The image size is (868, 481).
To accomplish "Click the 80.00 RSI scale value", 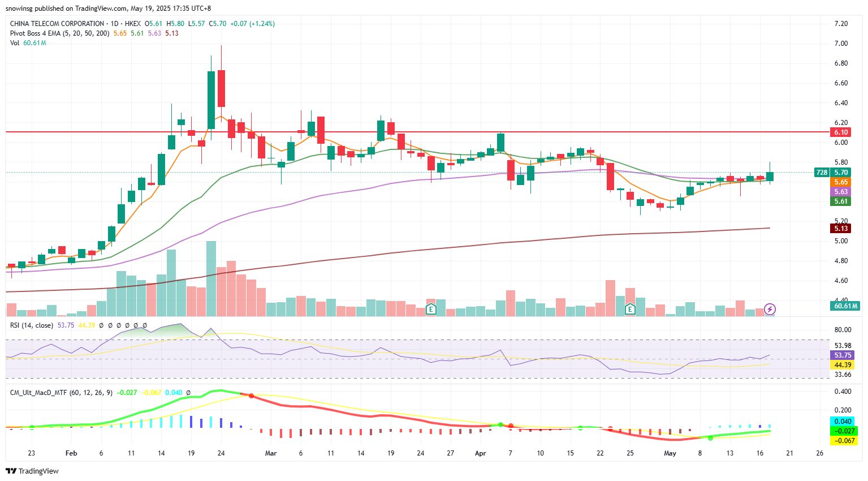I will (843, 330).
